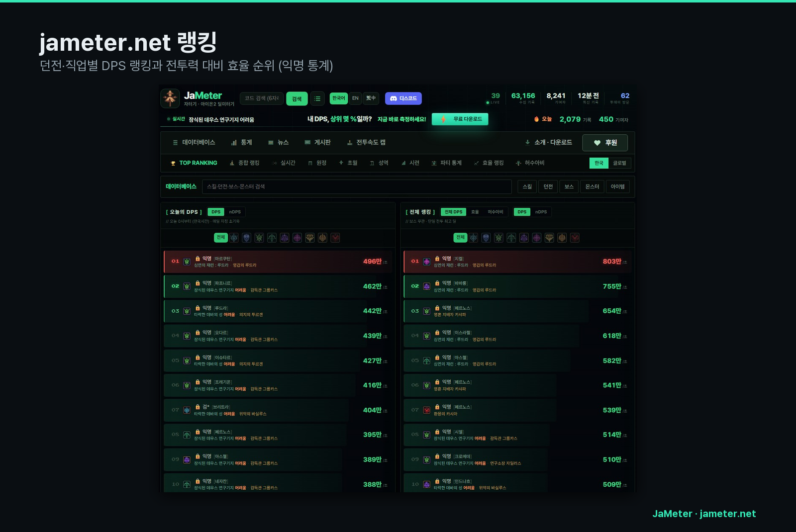This screenshot has height=532, width=796.
Task: Open the 전투속도 캡 menu
Action: pos(367,142)
